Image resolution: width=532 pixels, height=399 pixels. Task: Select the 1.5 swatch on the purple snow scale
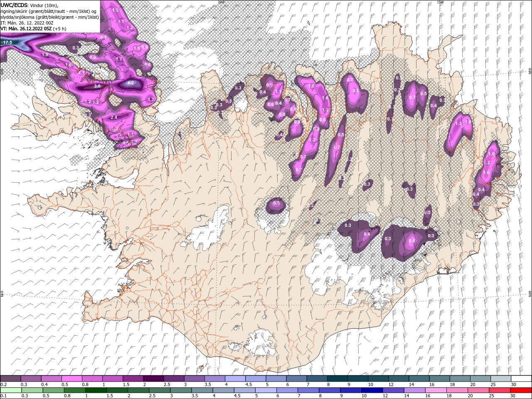(133, 379)
